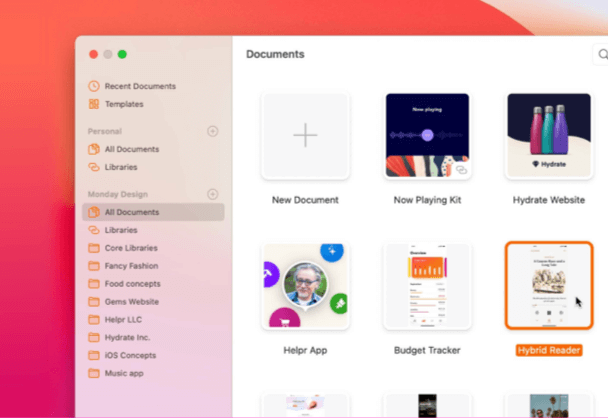Select the Music app project
The width and height of the screenshot is (608, 418).
click(124, 373)
